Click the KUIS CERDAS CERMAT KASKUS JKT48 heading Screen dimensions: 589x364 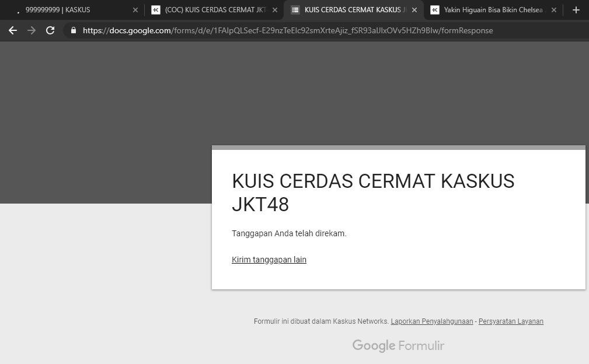[373, 192]
